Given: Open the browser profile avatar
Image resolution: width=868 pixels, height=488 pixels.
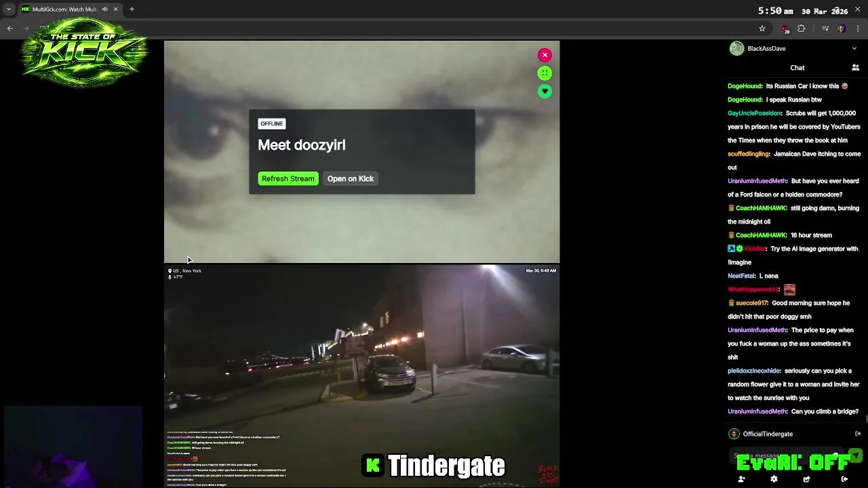Looking at the screenshot, I should (842, 28).
